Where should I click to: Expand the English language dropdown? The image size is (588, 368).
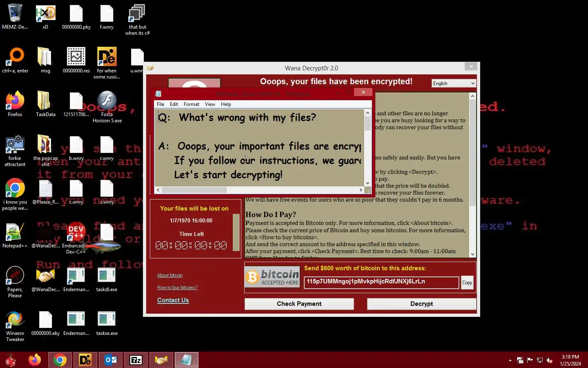[x=454, y=83]
